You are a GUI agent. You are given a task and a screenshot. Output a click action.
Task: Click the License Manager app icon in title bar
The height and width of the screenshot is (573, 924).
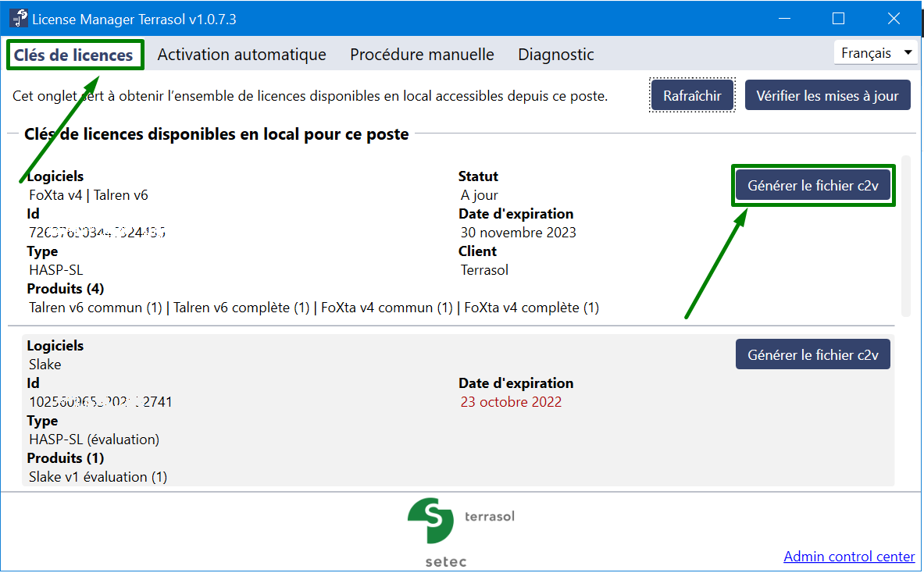[x=18, y=18]
